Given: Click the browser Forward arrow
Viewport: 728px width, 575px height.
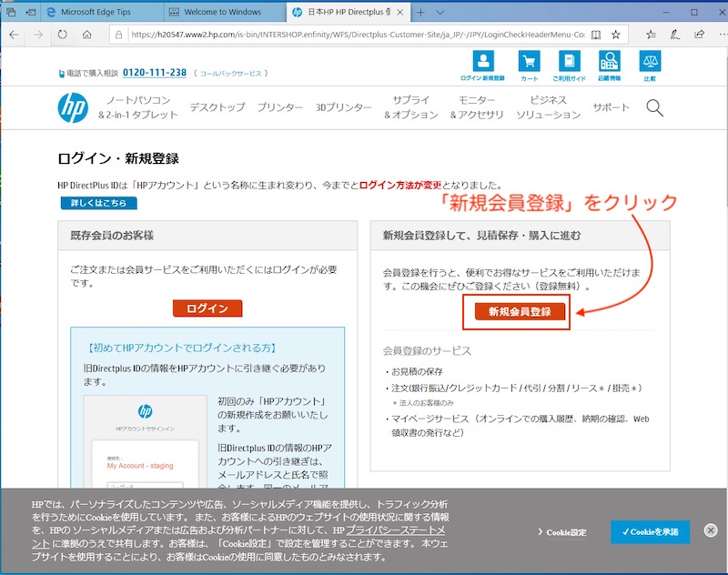Looking at the screenshot, I should [38, 35].
